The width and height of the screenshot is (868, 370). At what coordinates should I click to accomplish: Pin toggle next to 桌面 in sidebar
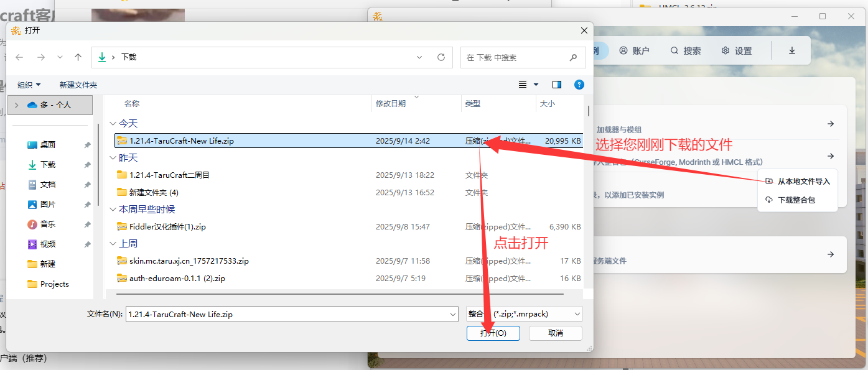(87, 145)
